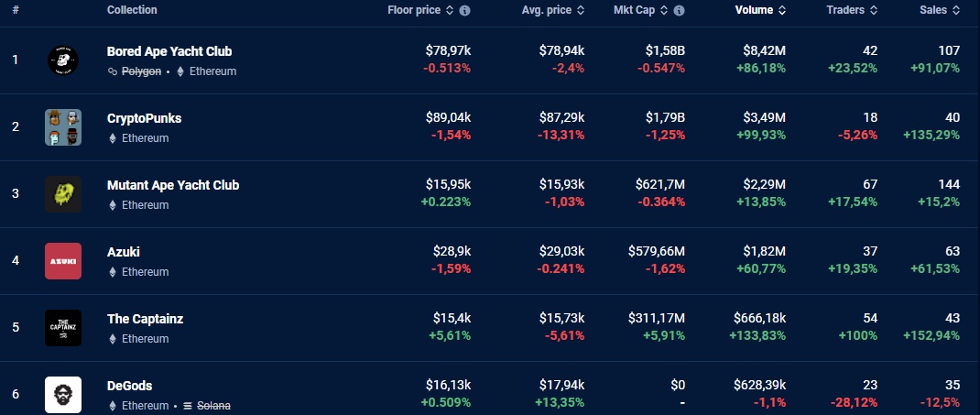Open the DeGods collection link

129,386
